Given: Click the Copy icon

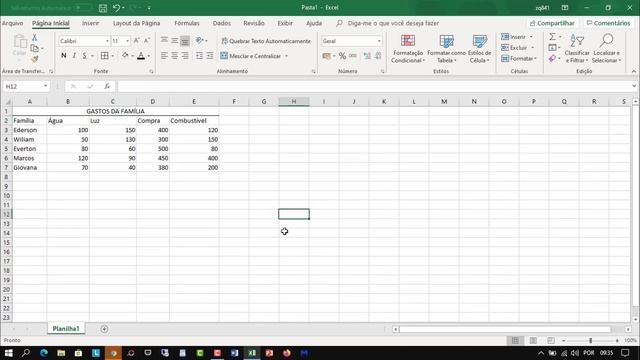Looking at the screenshot, I should click(x=35, y=48).
